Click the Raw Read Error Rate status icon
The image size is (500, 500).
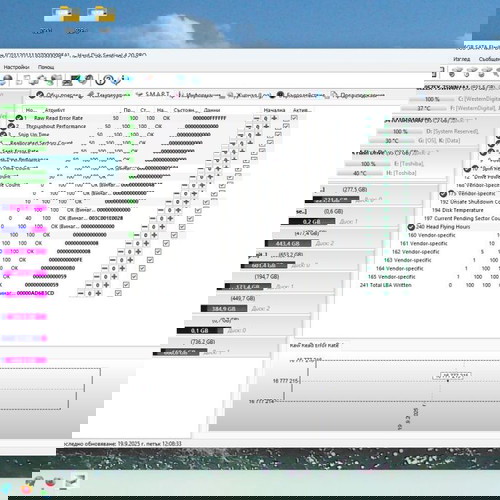pos(19,118)
